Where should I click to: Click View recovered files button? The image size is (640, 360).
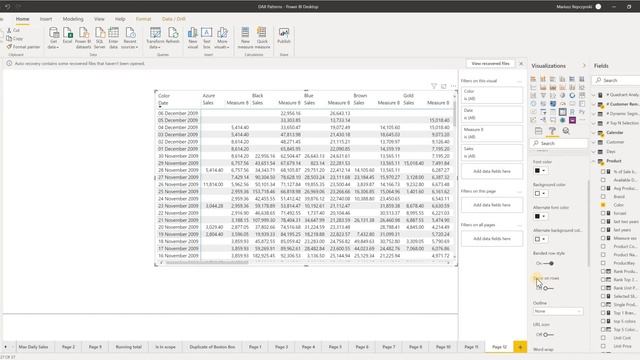click(x=490, y=64)
